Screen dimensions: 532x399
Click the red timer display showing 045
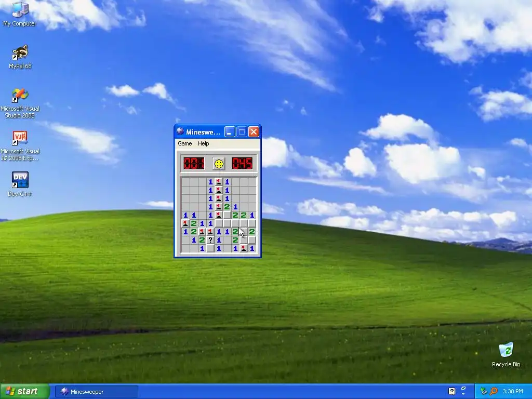(x=242, y=164)
